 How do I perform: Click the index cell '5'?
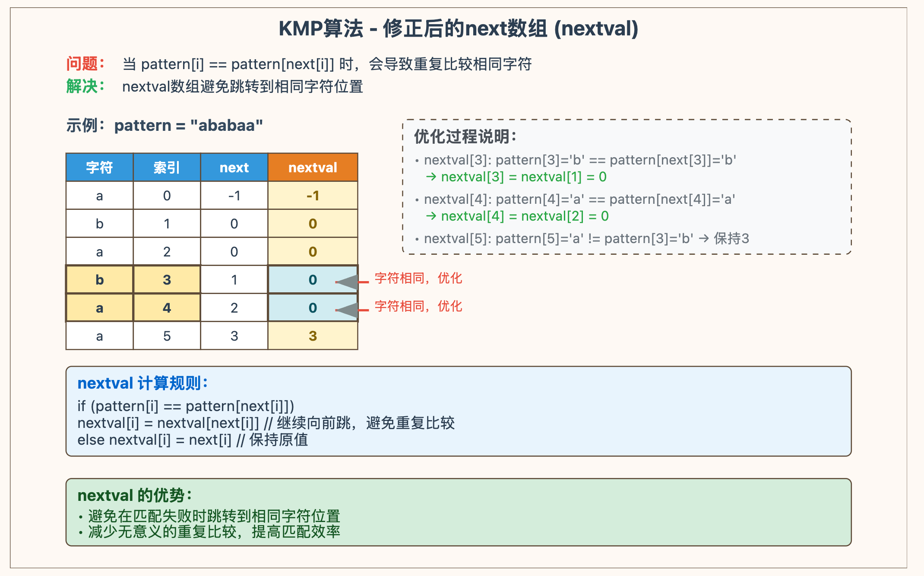pyautogui.click(x=167, y=336)
